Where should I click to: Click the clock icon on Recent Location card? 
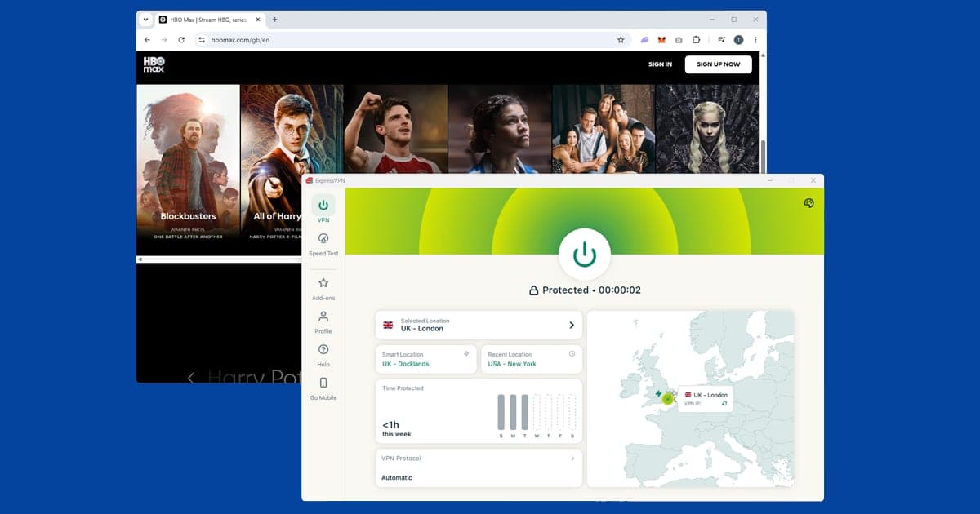point(572,354)
